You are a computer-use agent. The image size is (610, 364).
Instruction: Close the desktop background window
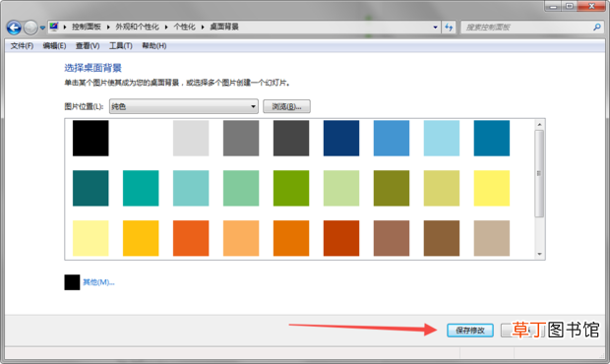point(591,6)
